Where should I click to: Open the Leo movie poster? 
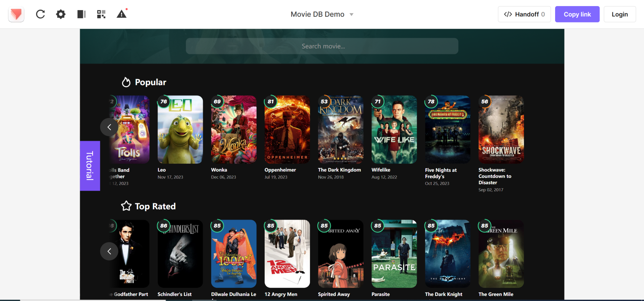[180, 130]
